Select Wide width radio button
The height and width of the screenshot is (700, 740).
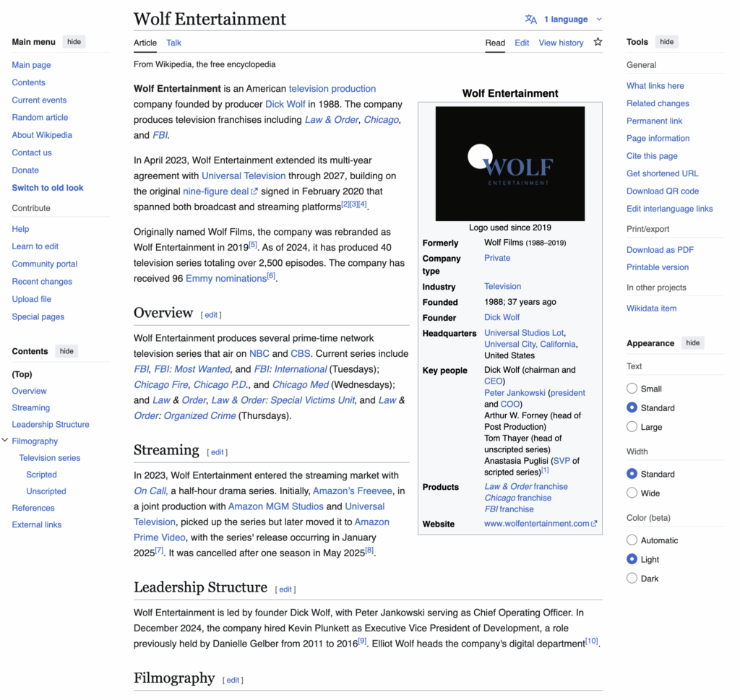632,493
